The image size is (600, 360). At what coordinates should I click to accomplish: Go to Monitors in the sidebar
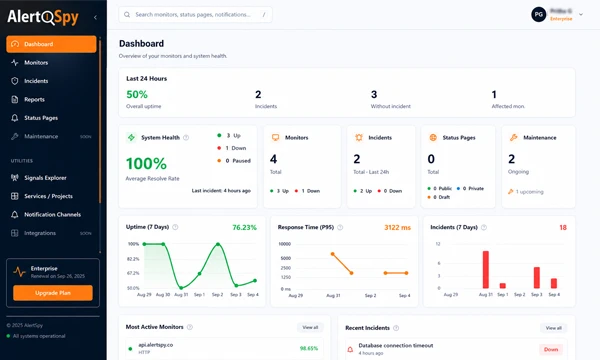coord(51,62)
